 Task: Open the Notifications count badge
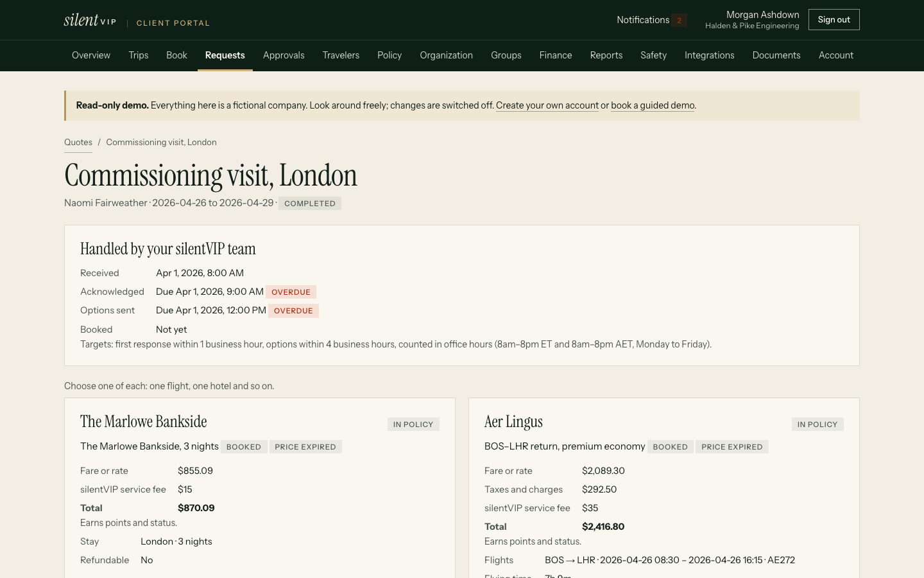click(x=680, y=20)
